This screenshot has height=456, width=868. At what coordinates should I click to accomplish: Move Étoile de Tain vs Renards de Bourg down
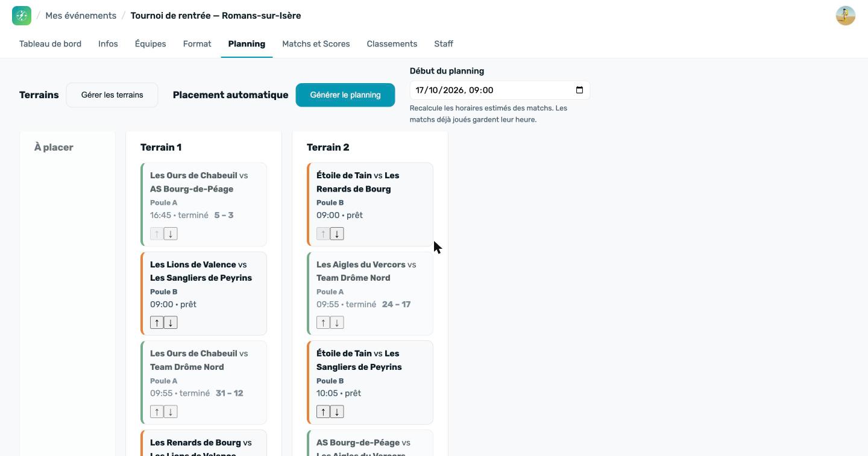coord(337,234)
